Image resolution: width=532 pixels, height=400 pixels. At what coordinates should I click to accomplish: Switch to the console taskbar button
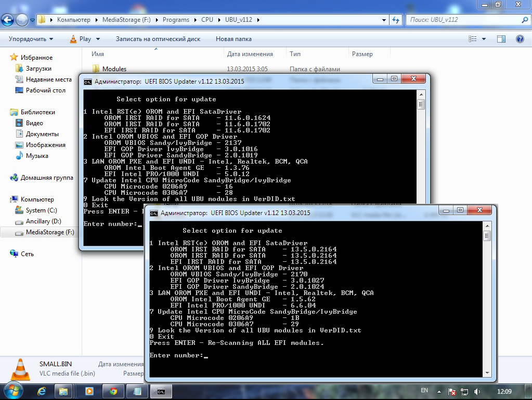click(161, 392)
